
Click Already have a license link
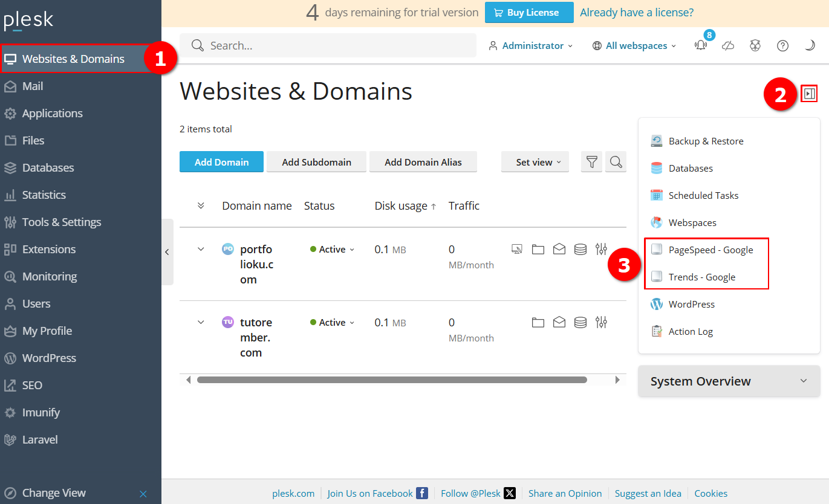(x=637, y=12)
